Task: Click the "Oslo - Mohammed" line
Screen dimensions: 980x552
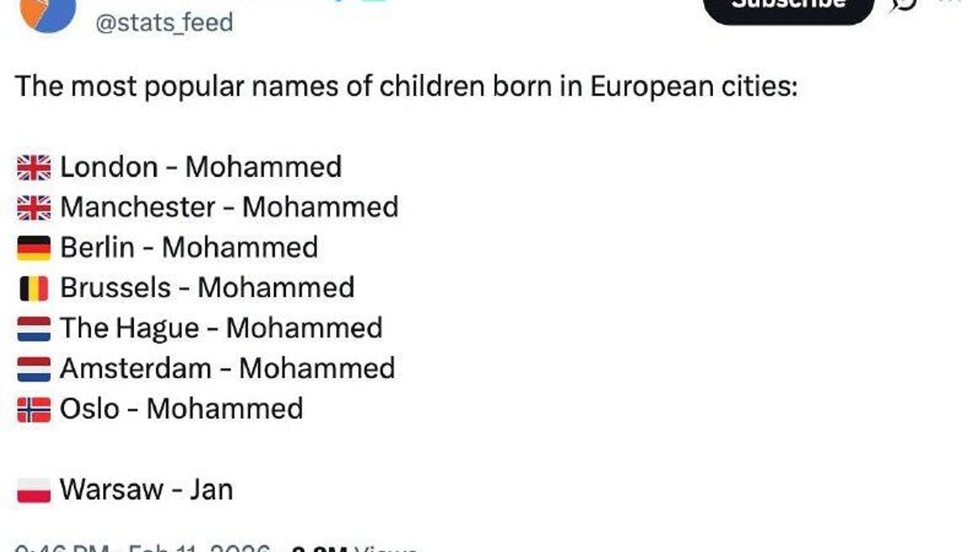Action: (181, 409)
